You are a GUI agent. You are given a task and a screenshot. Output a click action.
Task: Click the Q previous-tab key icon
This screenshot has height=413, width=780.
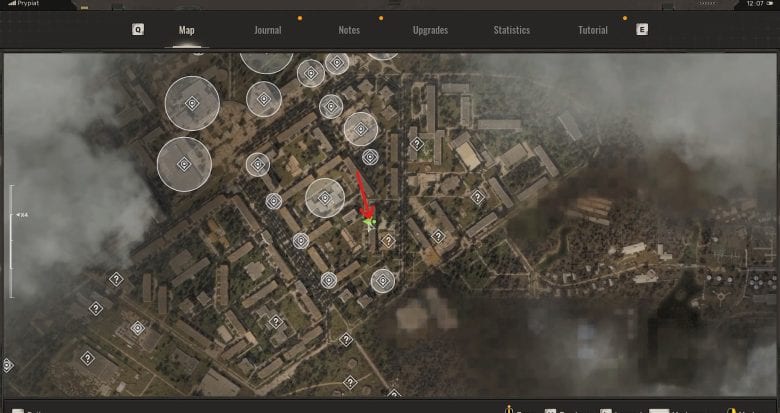138,30
